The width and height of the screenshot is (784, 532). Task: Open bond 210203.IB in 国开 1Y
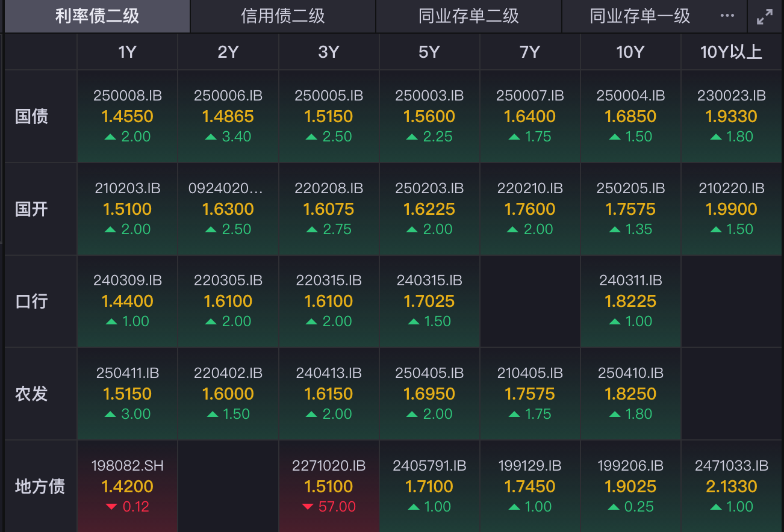click(x=128, y=209)
